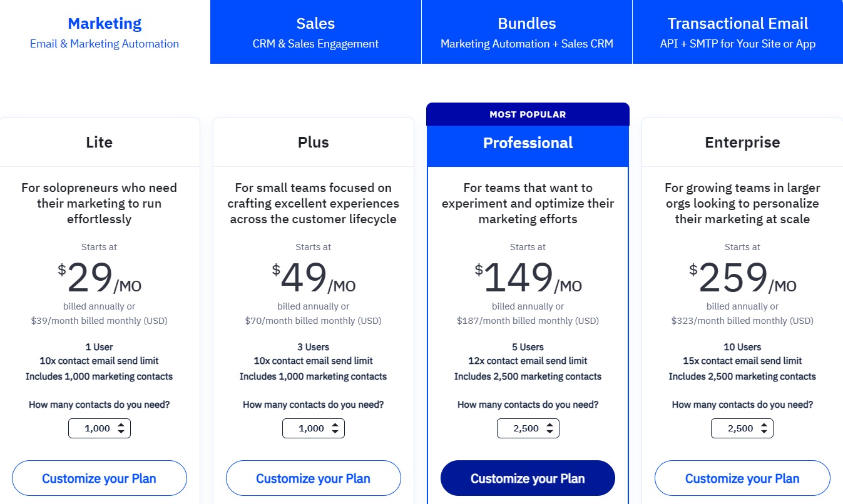843x504 pixels.
Task: Click Customize your Plan for Enterprise
Action: point(742,478)
